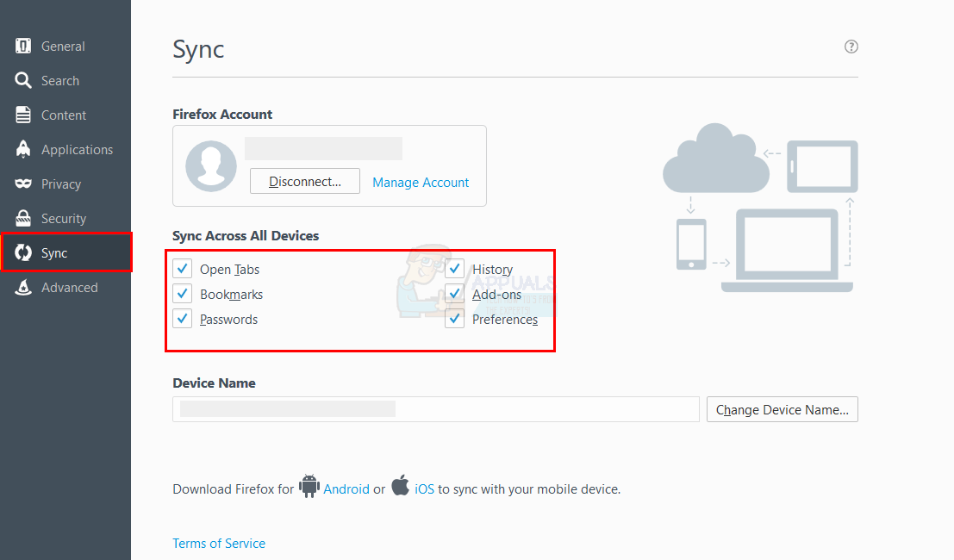Uncheck the Open Tabs checkbox

pyautogui.click(x=182, y=269)
